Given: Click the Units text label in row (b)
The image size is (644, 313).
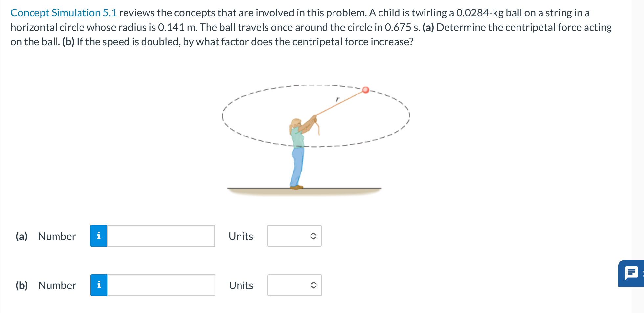Looking at the screenshot, I should [241, 285].
